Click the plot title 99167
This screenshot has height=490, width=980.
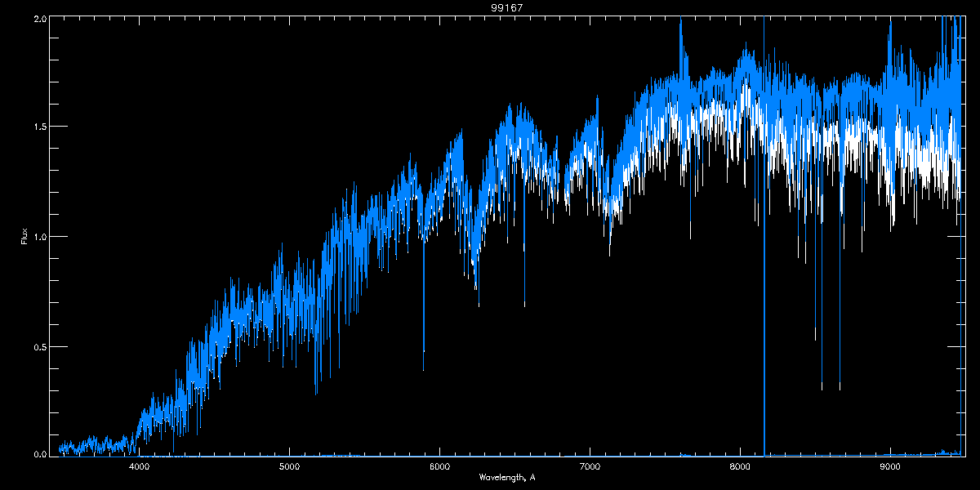click(506, 7)
